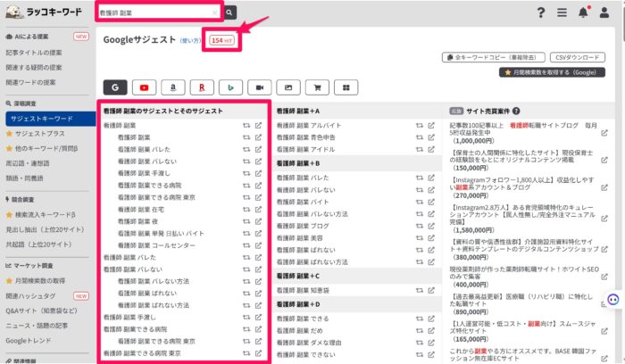Open 他のキーワード/質問β in the sidebar

tap(42, 149)
